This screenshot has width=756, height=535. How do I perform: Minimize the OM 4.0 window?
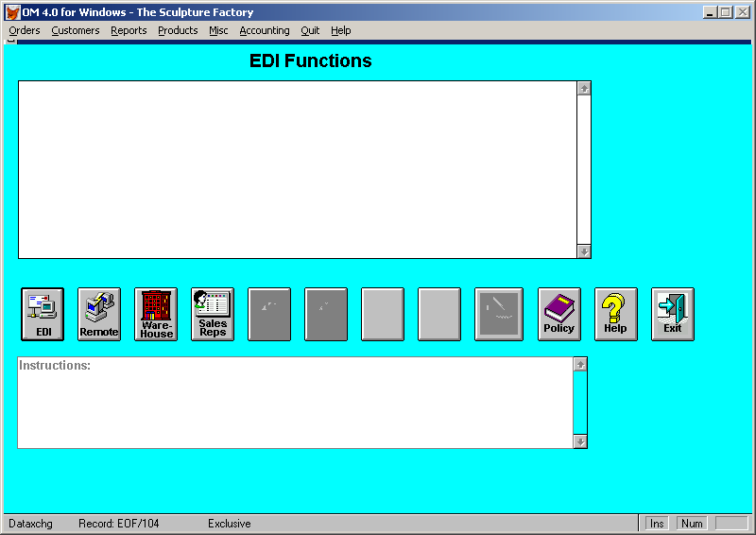[709, 12]
